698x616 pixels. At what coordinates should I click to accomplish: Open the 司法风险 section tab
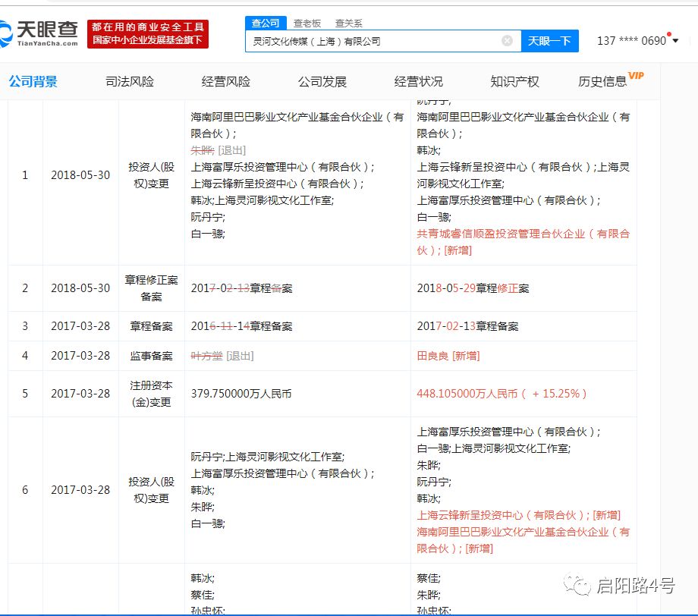tap(130, 81)
